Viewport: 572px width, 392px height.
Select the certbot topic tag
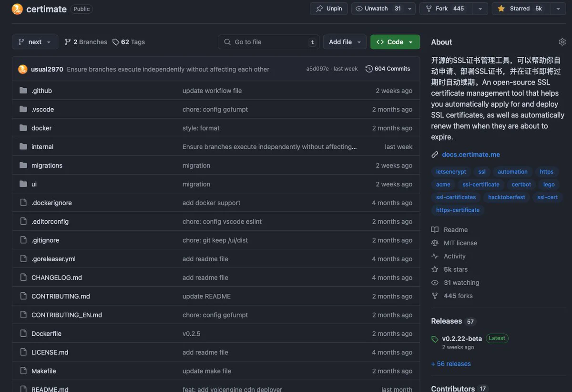click(x=521, y=185)
